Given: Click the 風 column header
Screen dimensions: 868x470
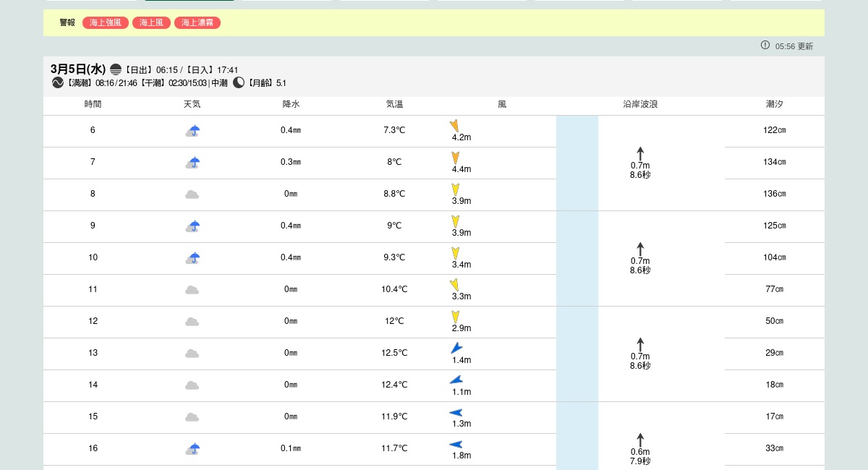Looking at the screenshot, I should click(502, 104).
